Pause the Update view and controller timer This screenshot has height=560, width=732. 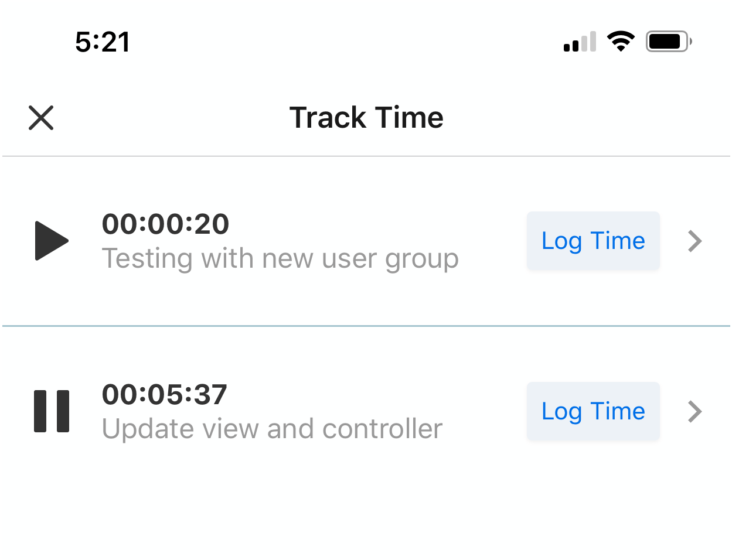click(x=52, y=411)
